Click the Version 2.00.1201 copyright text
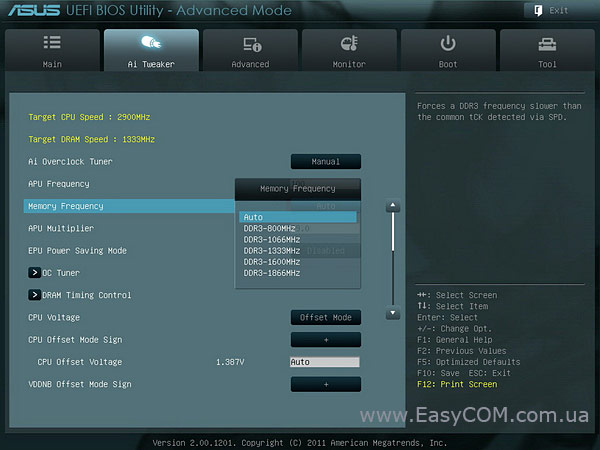 coord(300,443)
